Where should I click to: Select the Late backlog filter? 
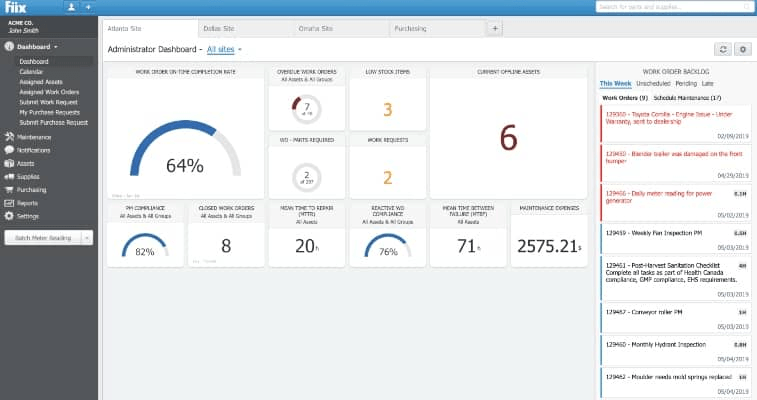(707, 83)
